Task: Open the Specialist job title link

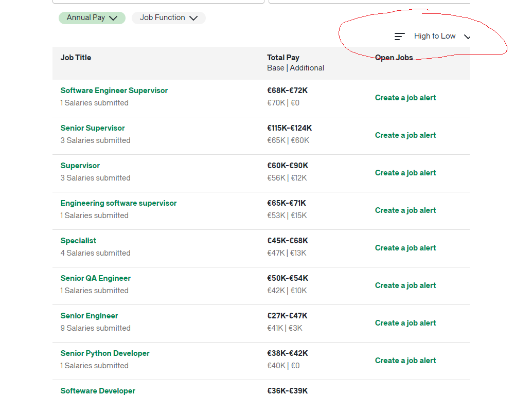Action: tap(78, 241)
